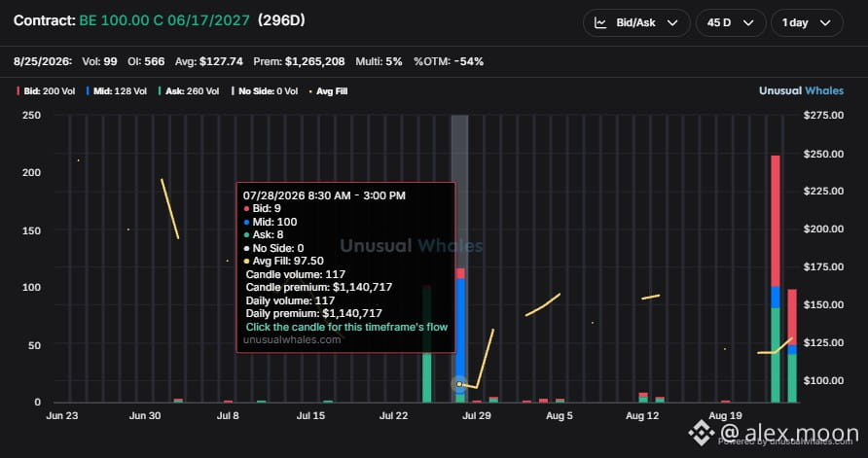Click the highlighted Jul 28 candle bar
The height and width of the screenshot is (458, 868).
[x=459, y=335]
